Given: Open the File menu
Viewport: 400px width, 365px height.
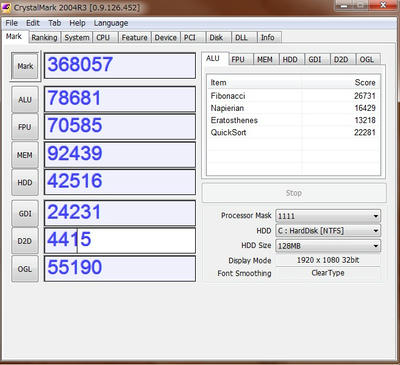Looking at the screenshot, I should coord(11,23).
